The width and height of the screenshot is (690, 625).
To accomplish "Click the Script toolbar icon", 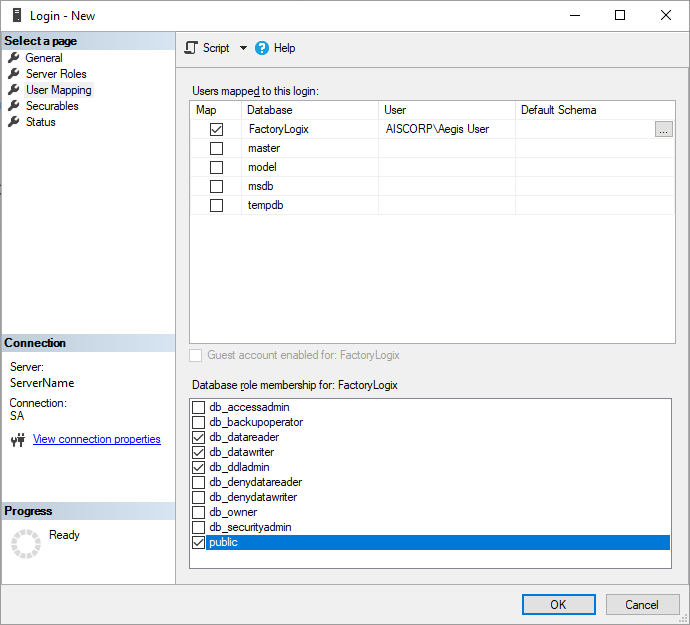I will point(192,48).
